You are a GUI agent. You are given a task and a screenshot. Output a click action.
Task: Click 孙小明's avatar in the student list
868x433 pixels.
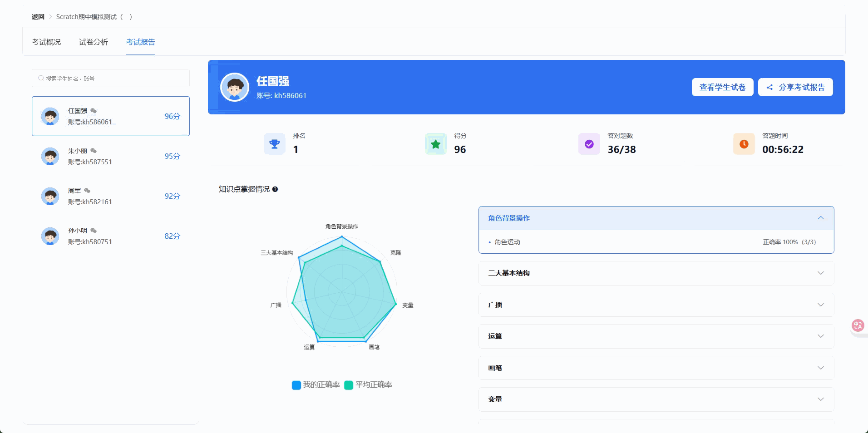(x=50, y=236)
